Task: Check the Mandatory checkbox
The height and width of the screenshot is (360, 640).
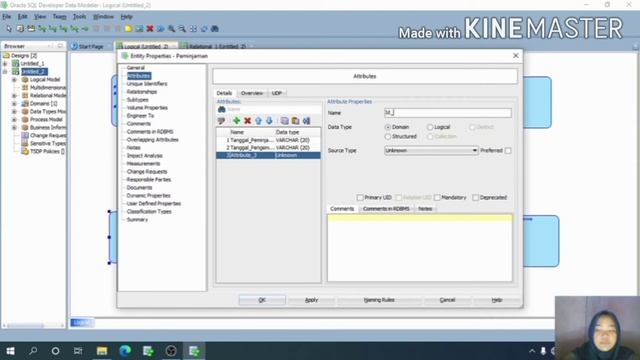Action: tap(437, 198)
